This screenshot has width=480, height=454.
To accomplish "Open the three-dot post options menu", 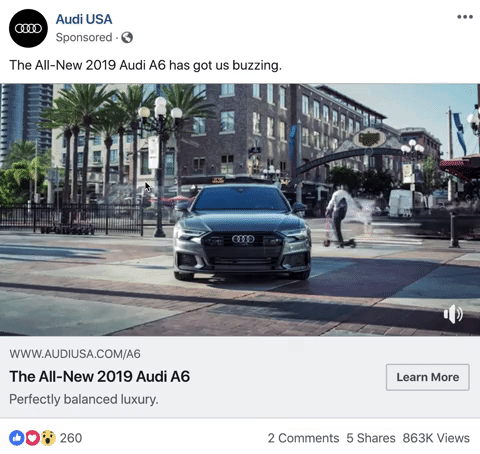I will [x=465, y=17].
